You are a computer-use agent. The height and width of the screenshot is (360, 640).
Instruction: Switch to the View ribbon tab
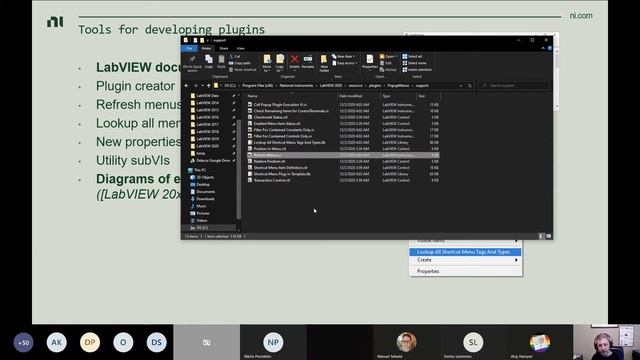coord(240,48)
